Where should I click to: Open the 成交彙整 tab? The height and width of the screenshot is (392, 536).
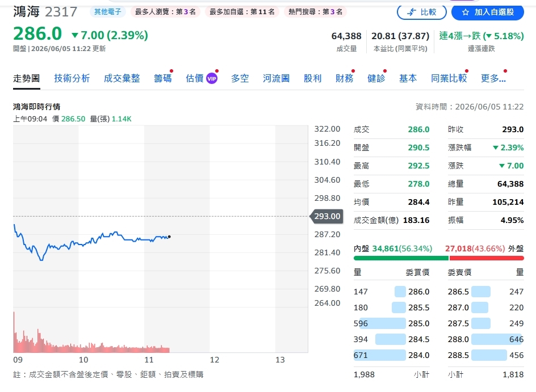tap(122, 78)
